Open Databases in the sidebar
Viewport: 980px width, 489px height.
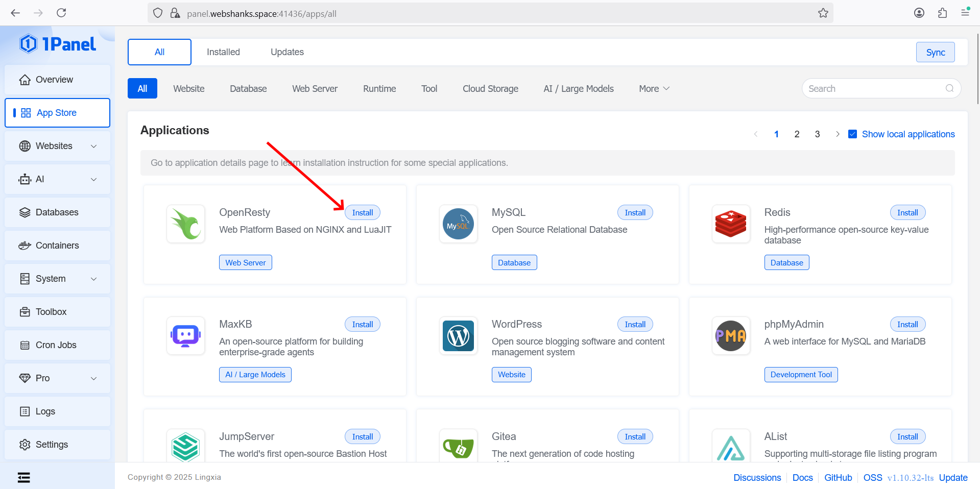click(x=57, y=212)
